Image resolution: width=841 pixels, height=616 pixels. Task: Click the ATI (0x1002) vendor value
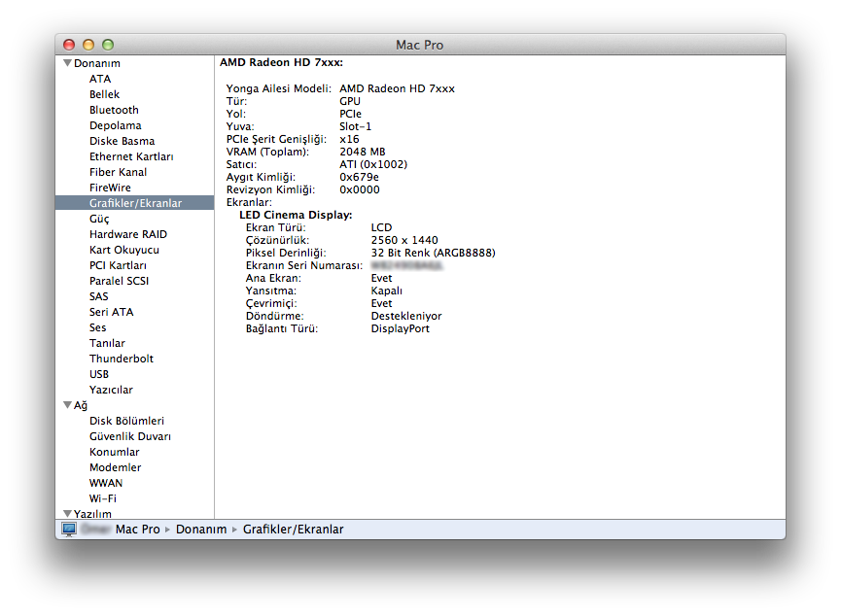coord(373,164)
